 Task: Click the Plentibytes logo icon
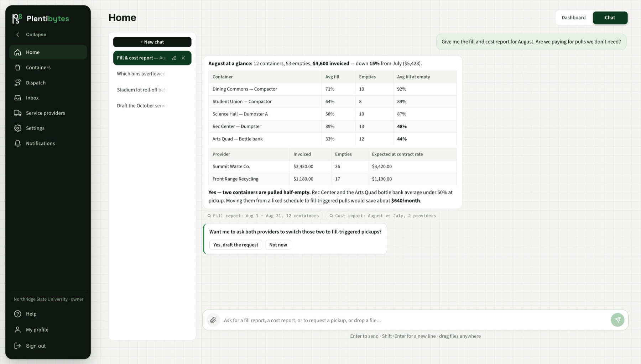(17, 19)
